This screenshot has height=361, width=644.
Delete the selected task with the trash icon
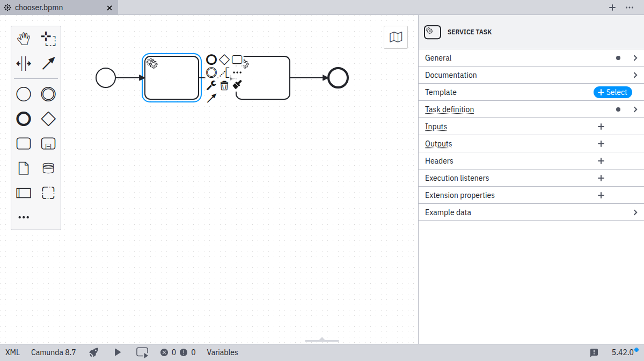coord(224,85)
